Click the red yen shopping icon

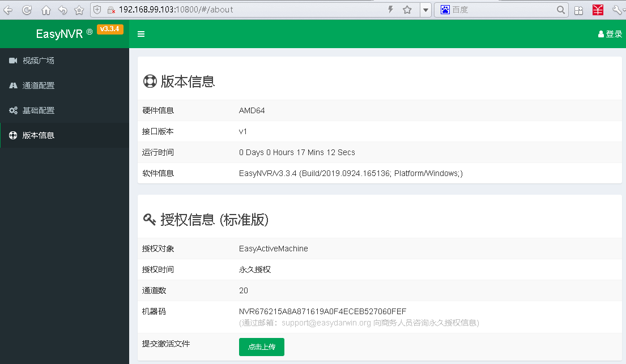(x=598, y=10)
